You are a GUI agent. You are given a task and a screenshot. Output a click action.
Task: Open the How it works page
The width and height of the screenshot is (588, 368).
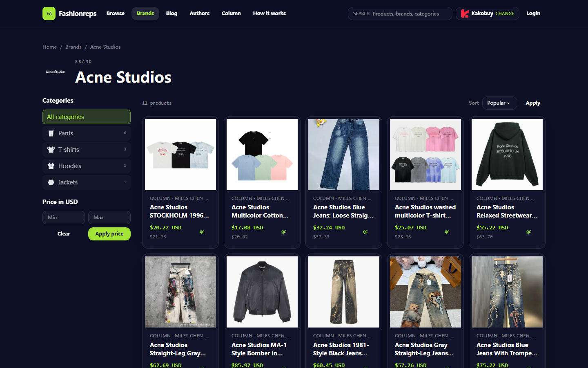(x=269, y=13)
